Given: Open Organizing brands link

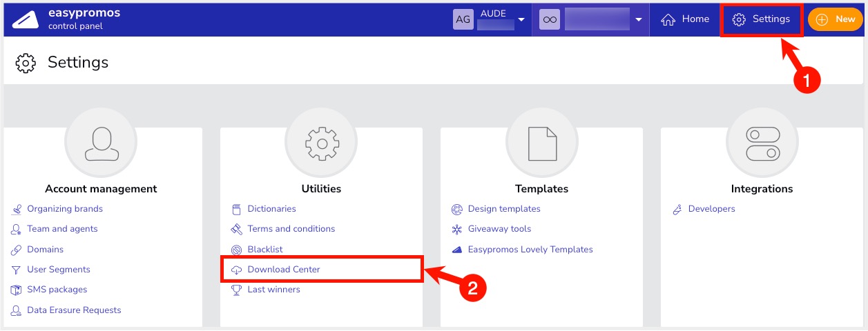Looking at the screenshot, I should coord(65,209).
